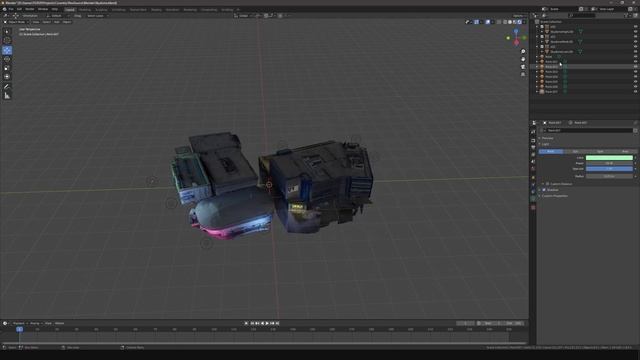Select the Scale tool
Image resolution: width=640 pixels, height=360 pixels.
click(7, 68)
